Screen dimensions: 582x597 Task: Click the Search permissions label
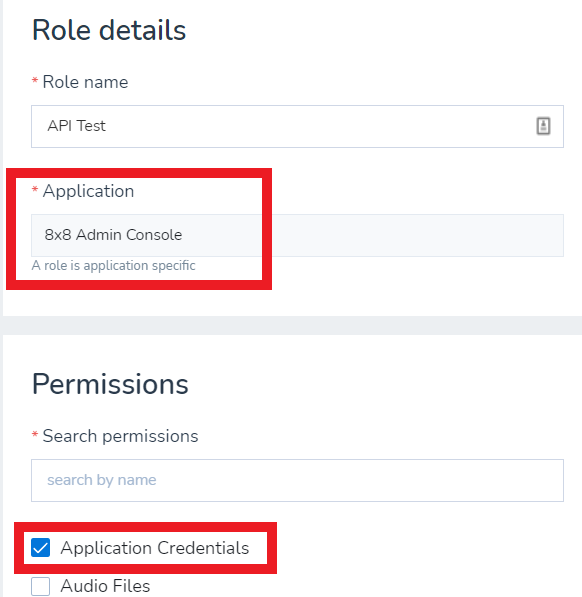click(x=120, y=436)
